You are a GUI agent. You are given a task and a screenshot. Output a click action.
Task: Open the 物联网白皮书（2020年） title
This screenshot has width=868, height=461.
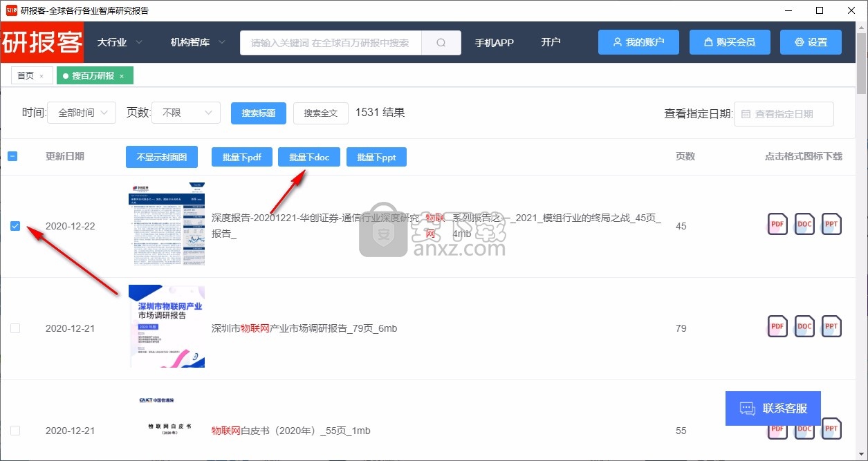[x=291, y=431]
